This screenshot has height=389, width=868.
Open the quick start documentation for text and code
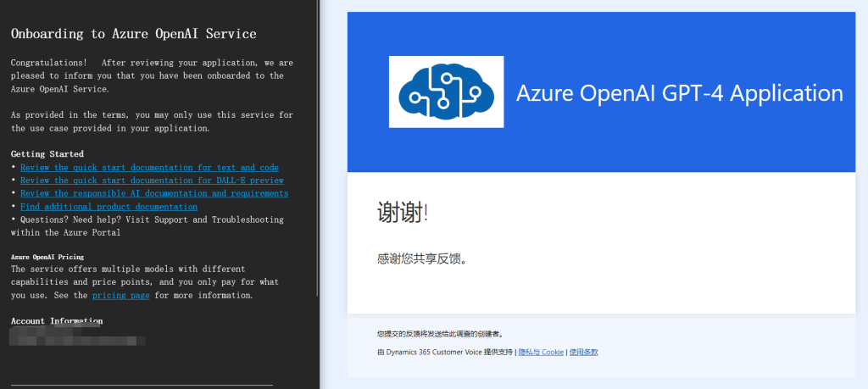[149, 168]
